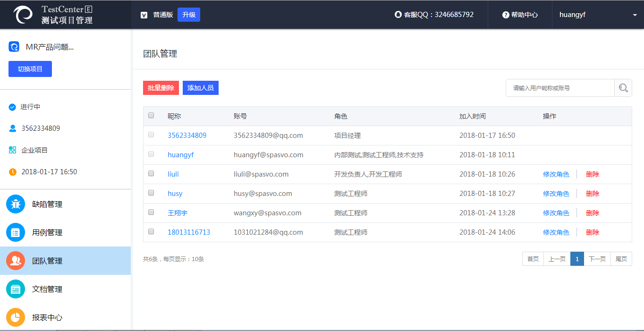Toggle the select-all checkbox in table header
This screenshot has width=644, height=331.
(x=151, y=115)
